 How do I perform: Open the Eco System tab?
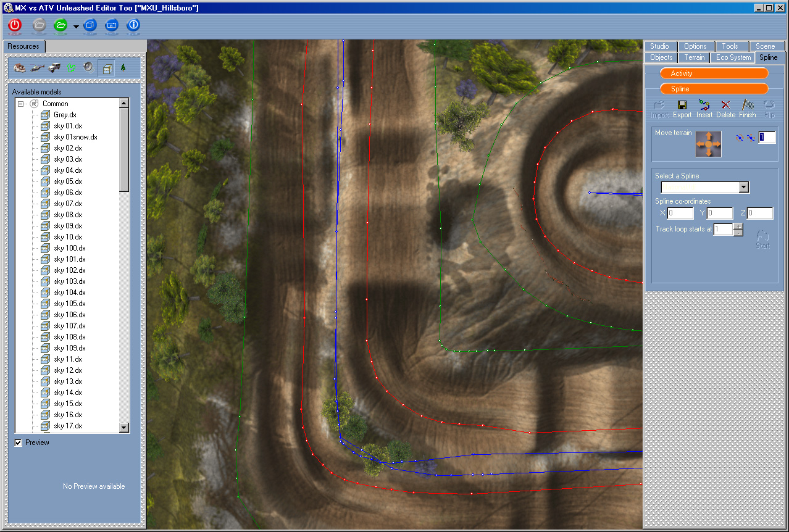733,57
